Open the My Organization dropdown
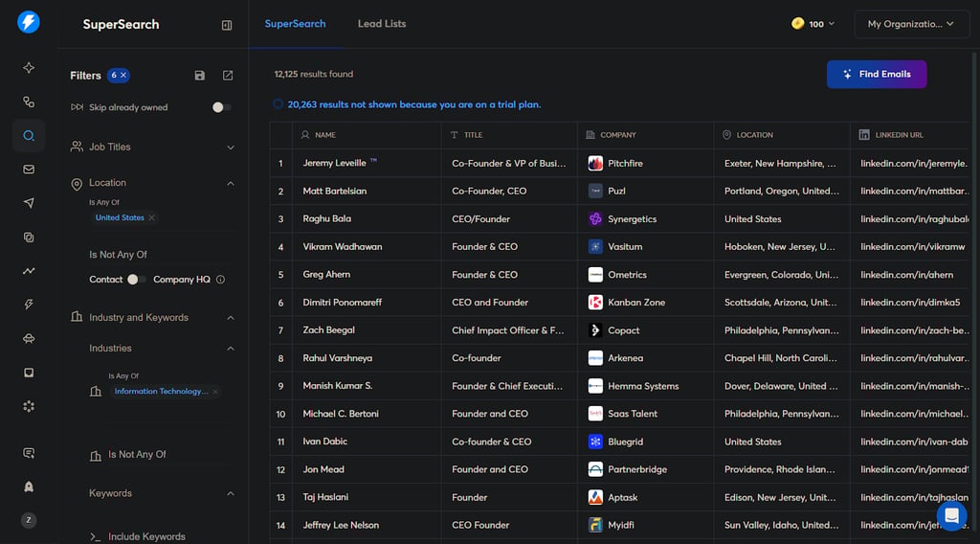 pos(911,24)
